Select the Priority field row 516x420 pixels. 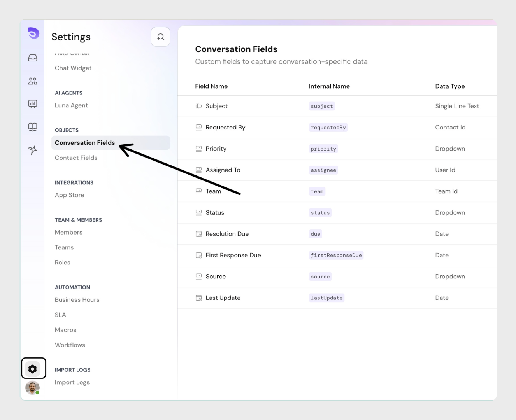(216, 149)
